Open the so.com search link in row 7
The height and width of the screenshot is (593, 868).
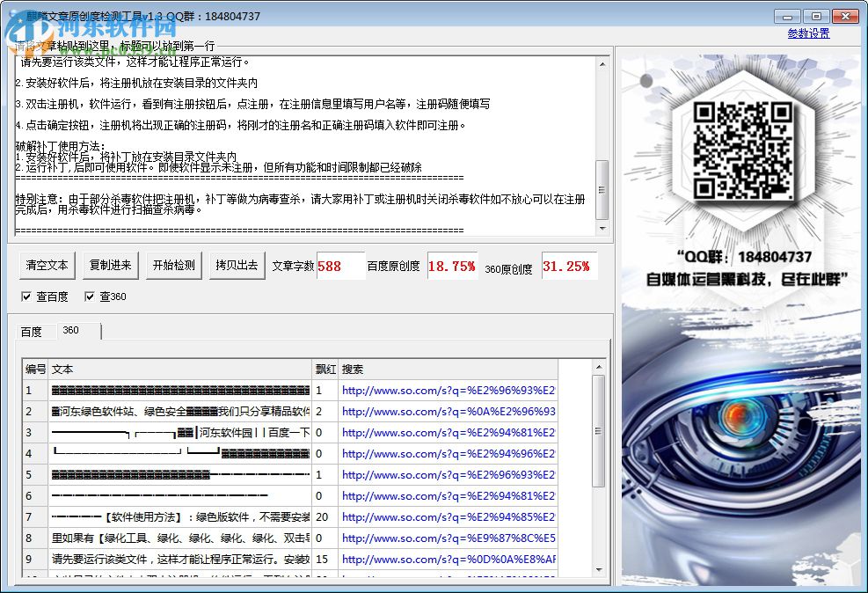coord(449,516)
